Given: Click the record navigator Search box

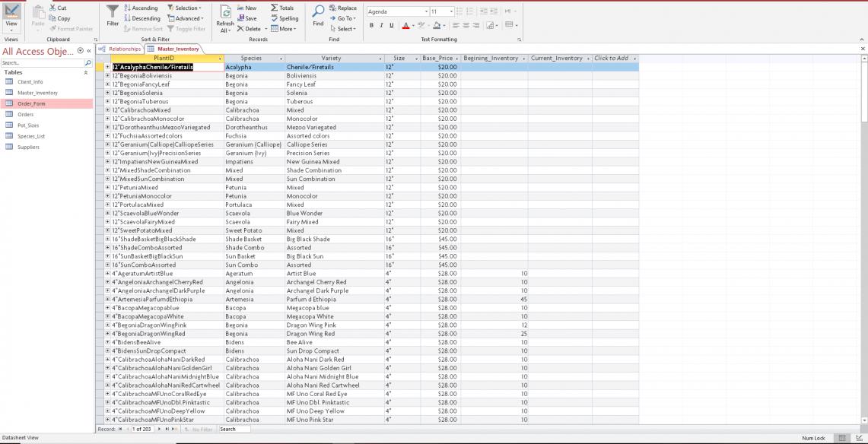Looking at the screenshot, I should pos(234,429).
